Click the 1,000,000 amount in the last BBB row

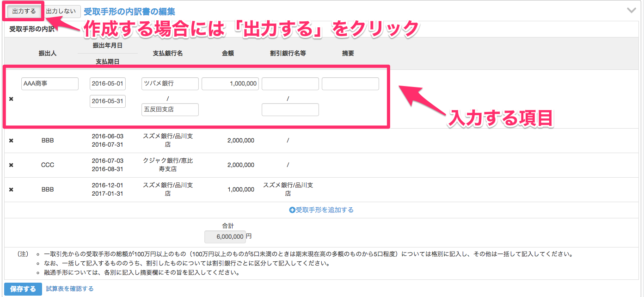click(241, 190)
